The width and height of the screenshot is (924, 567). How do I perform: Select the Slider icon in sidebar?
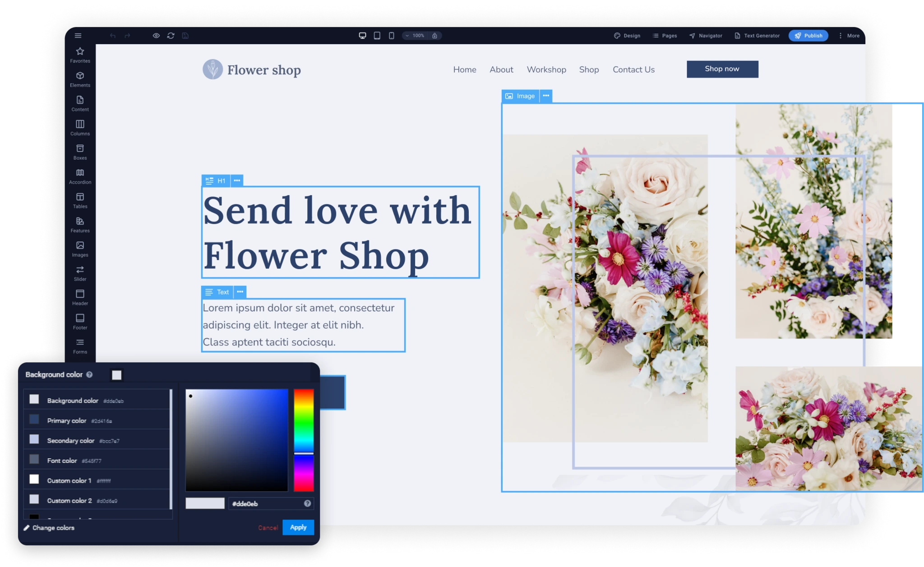tap(80, 273)
